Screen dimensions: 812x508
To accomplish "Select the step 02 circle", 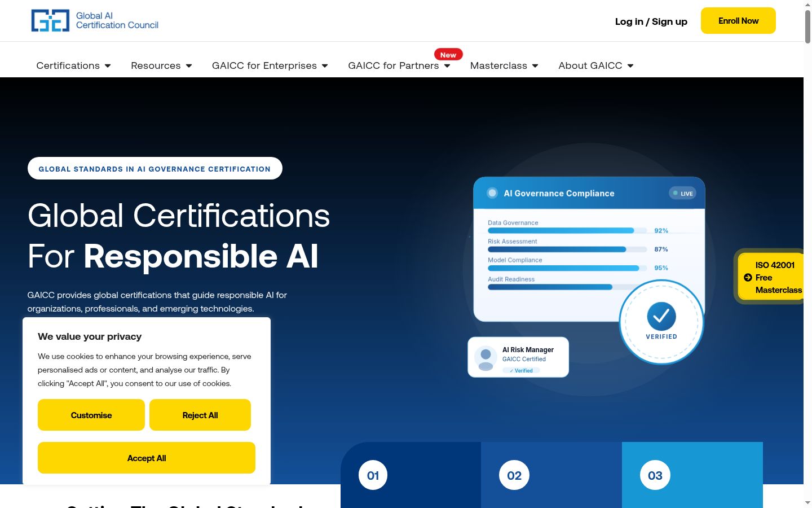I will pos(514,475).
